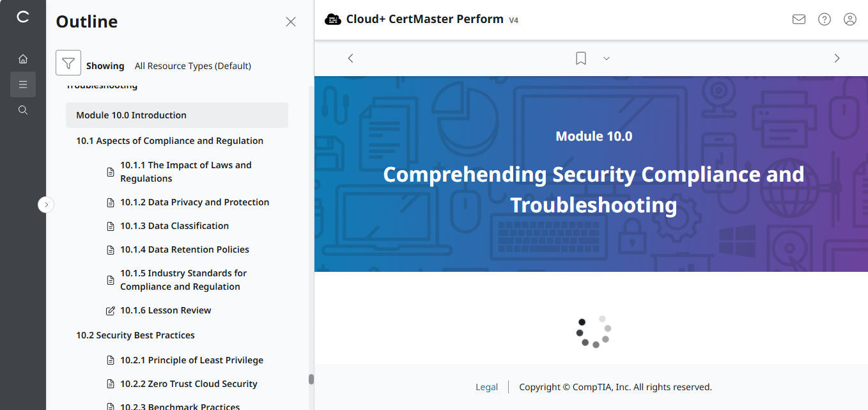Bookmark the current module page
The height and width of the screenshot is (410, 868).
pyautogui.click(x=580, y=58)
